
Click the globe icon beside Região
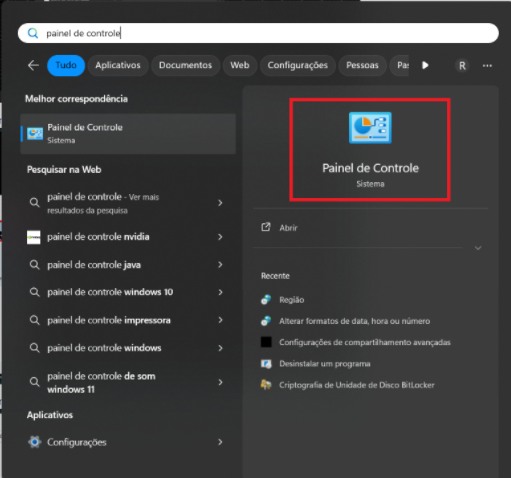pyautogui.click(x=266, y=300)
